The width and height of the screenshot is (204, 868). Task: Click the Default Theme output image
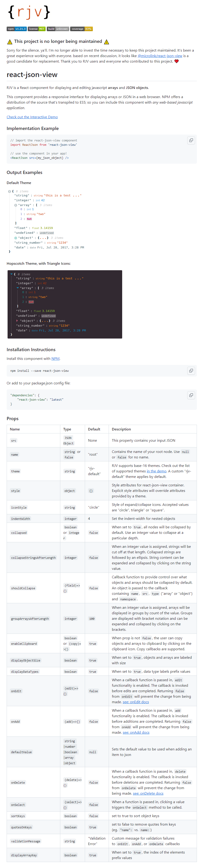coord(46,221)
